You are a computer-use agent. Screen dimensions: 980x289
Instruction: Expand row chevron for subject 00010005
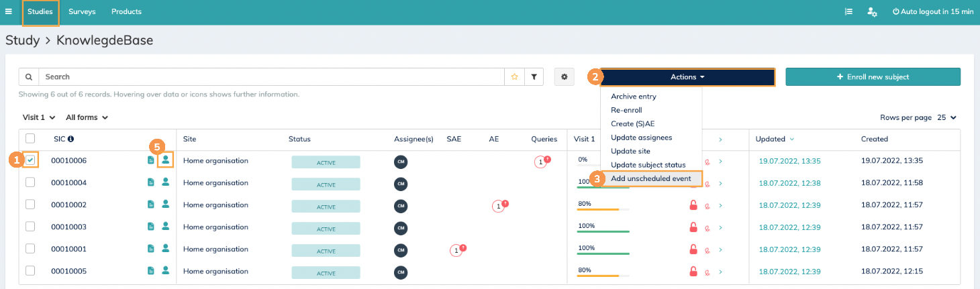[x=720, y=272]
